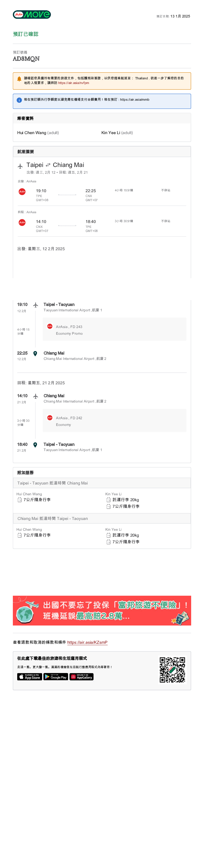The height and width of the screenshot is (868, 204).
Task: Click the Google Play download button
Action: tap(56, 677)
